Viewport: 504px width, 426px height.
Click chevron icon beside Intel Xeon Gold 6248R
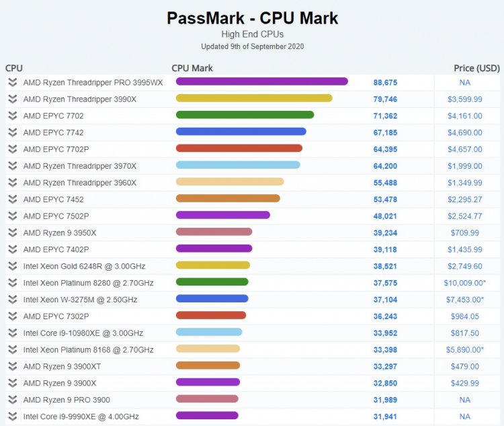[x=13, y=267]
